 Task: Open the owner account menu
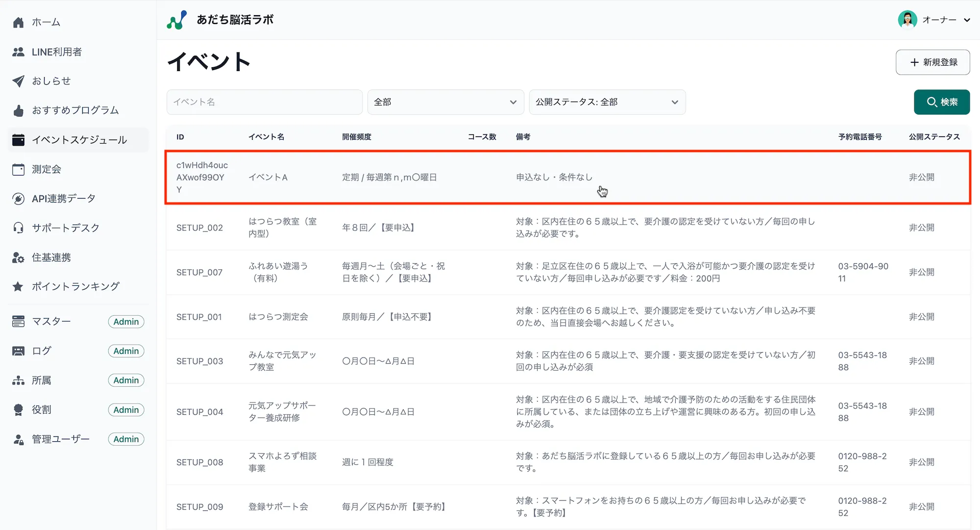point(934,20)
